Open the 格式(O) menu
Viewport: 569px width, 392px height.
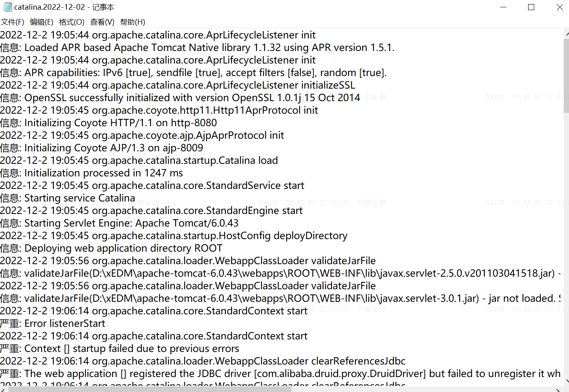pyautogui.click(x=72, y=22)
